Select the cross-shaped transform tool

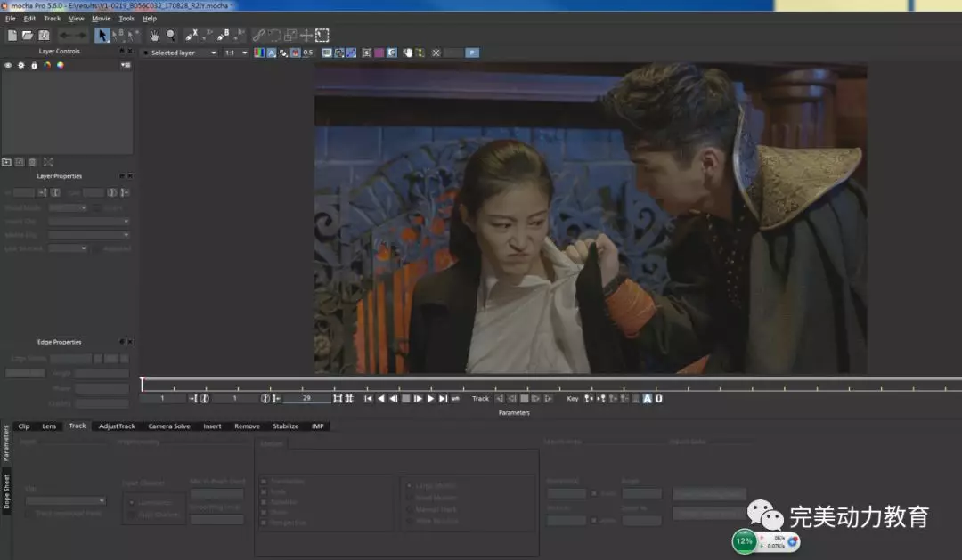[x=306, y=36]
